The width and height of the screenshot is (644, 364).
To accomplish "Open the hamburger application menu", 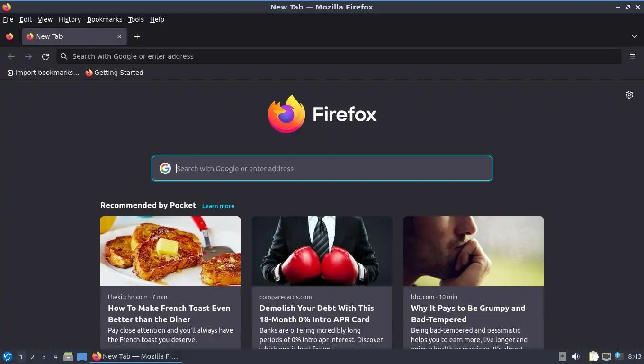I will pos(633,56).
